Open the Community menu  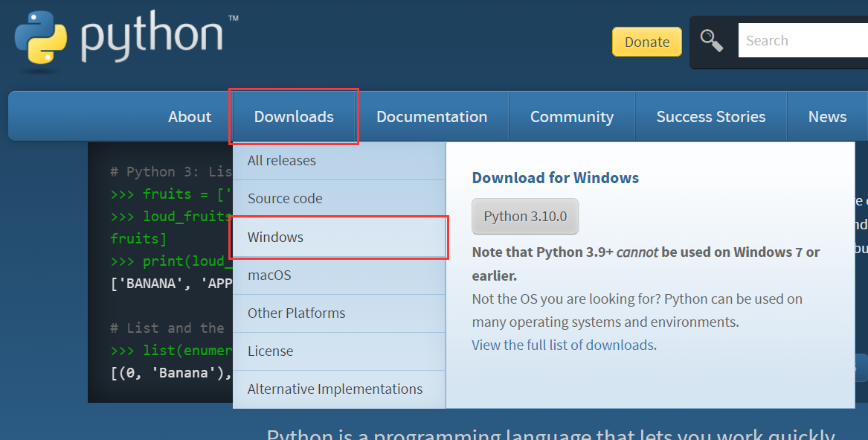tap(571, 117)
